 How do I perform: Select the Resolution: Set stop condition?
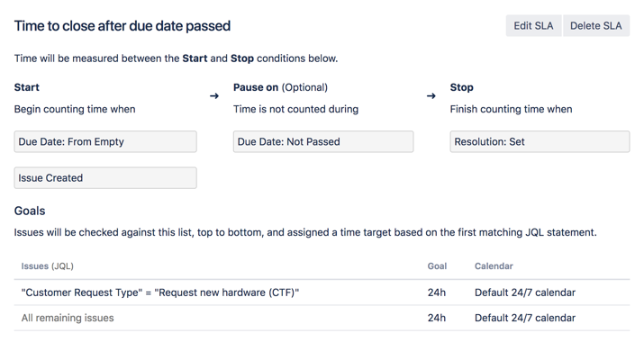[540, 141]
